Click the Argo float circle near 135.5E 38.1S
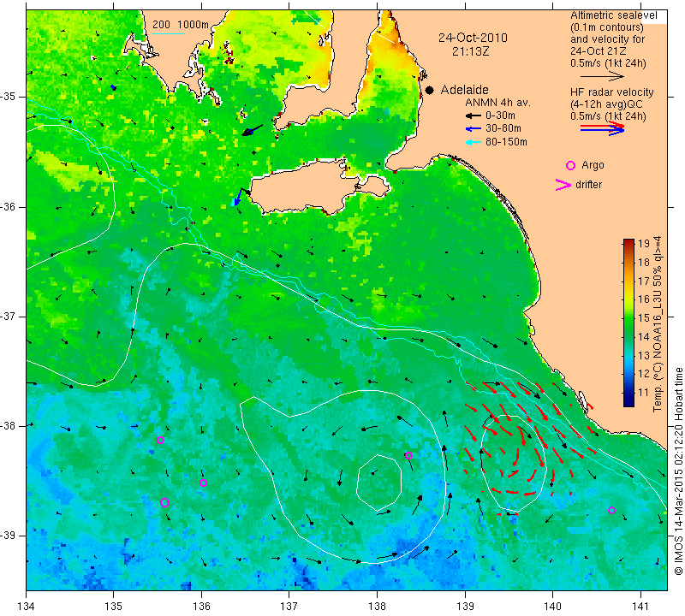 (x=160, y=440)
